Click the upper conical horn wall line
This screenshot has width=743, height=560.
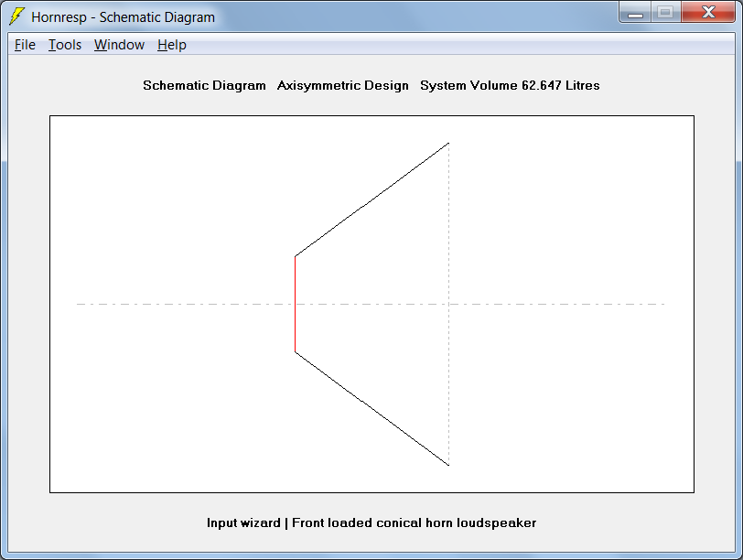[372, 199]
